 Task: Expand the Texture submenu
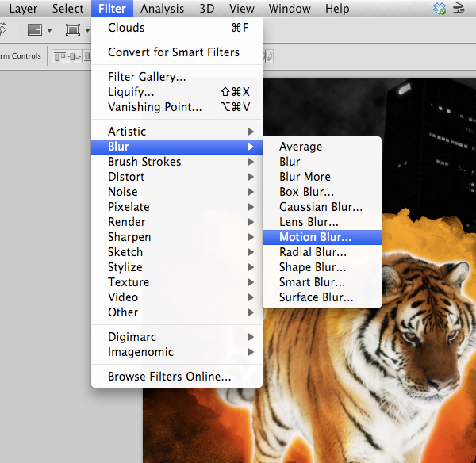pos(177,282)
